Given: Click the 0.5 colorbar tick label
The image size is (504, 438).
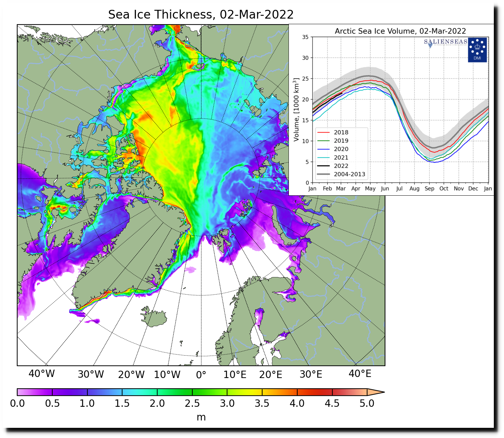Looking at the screenshot, I should (x=52, y=403).
